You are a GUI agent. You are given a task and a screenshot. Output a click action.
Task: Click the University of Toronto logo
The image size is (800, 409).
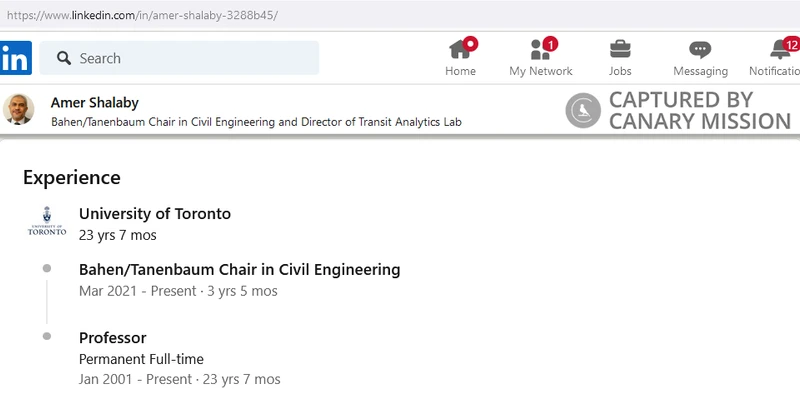click(46, 221)
